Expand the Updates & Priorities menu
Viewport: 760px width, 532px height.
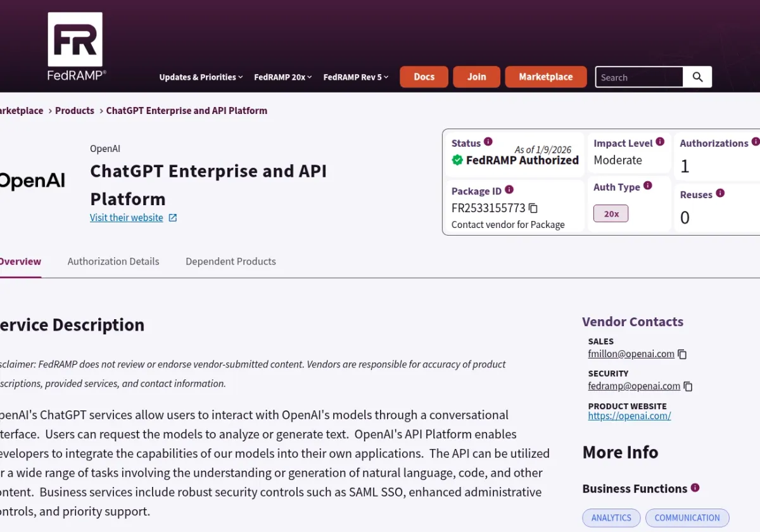pyautogui.click(x=201, y=77)
